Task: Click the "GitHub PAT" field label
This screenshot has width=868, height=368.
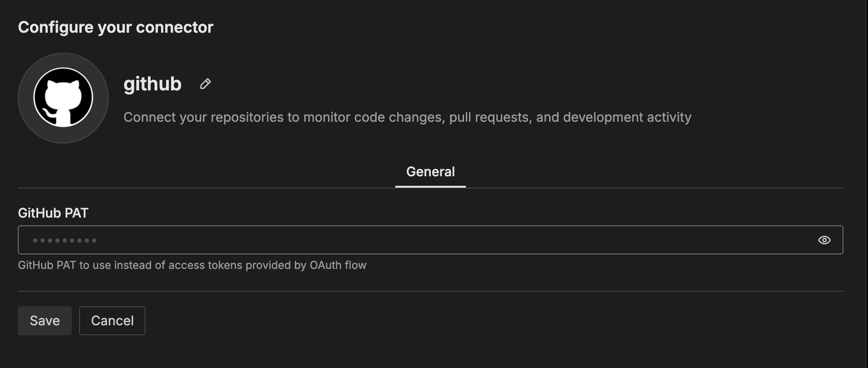Action: tap(53, 213)
